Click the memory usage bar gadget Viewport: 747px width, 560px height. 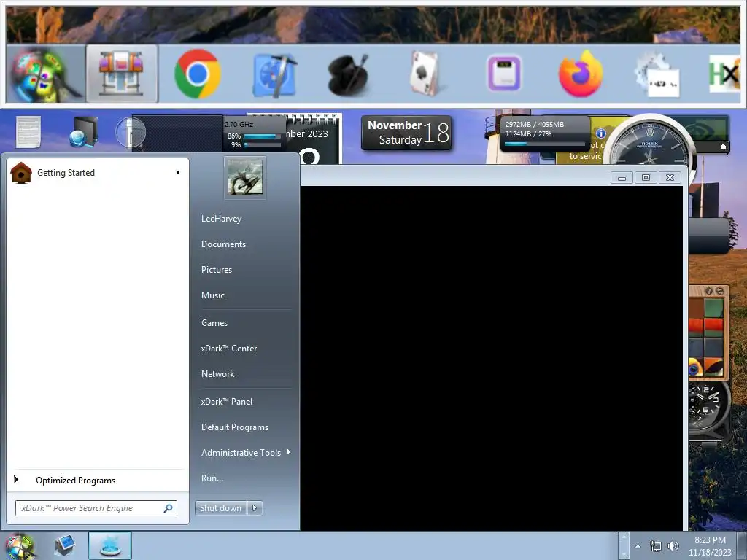coord(545,133)
